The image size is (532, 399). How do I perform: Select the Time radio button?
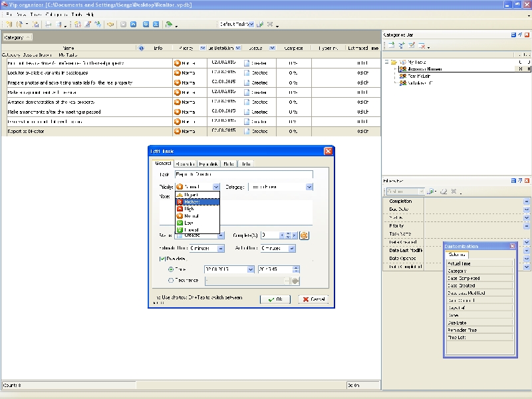tap(172, 269)
